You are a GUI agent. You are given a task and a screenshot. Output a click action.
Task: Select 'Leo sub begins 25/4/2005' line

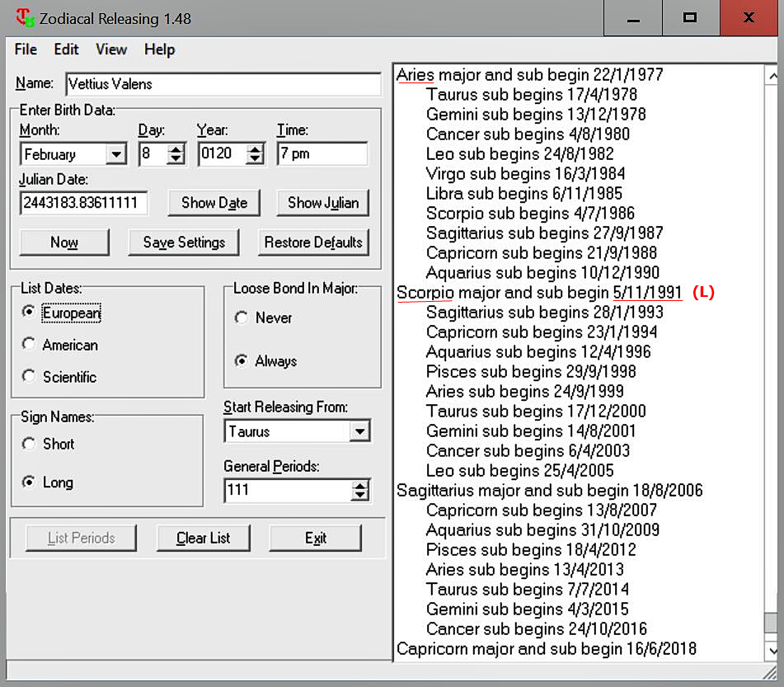[520, 470]
